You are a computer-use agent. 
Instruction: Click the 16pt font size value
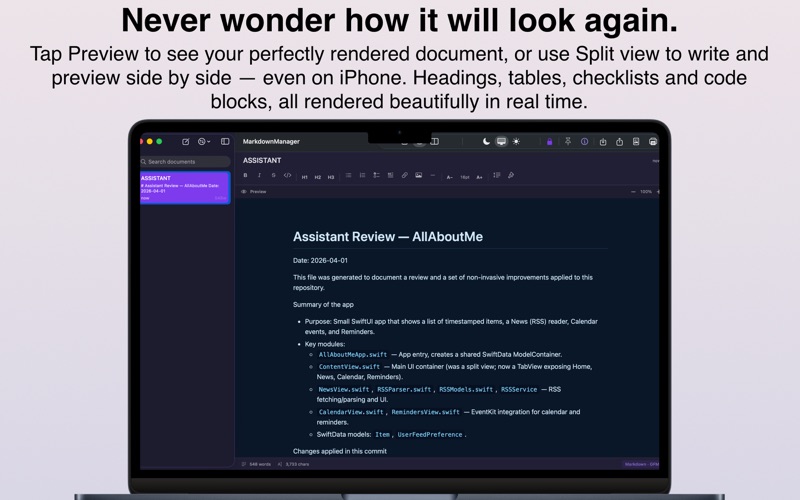464,177
